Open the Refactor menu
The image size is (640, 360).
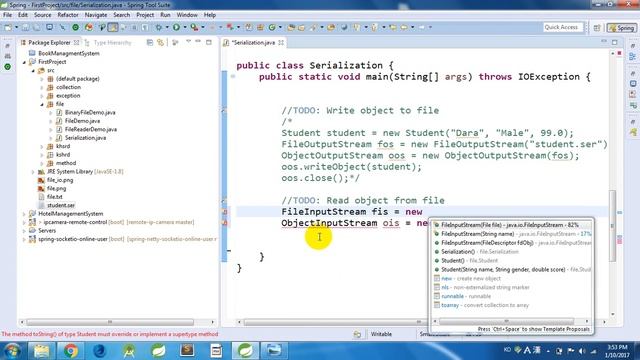68,15
